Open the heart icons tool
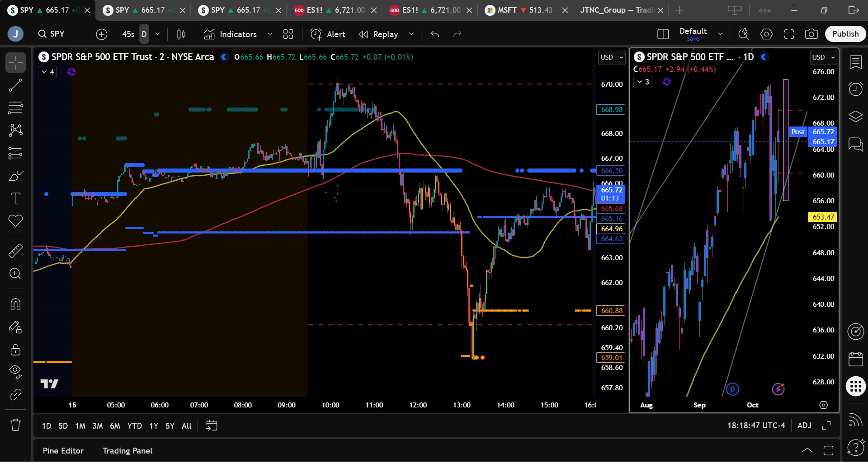Viewport: 868px width, 463px height. (x=15, y=221)
